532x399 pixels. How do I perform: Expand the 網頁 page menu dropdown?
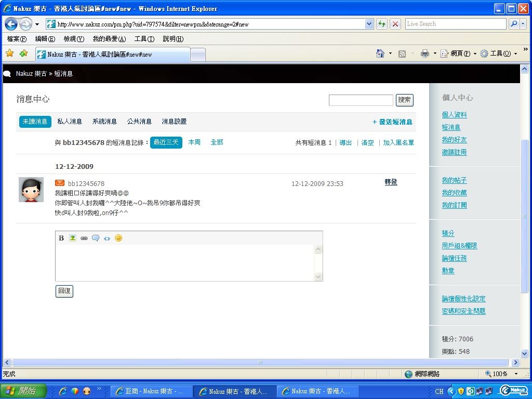[475, 54]
